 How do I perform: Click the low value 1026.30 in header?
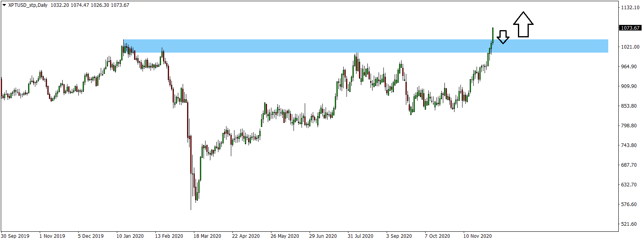[100, 5]
